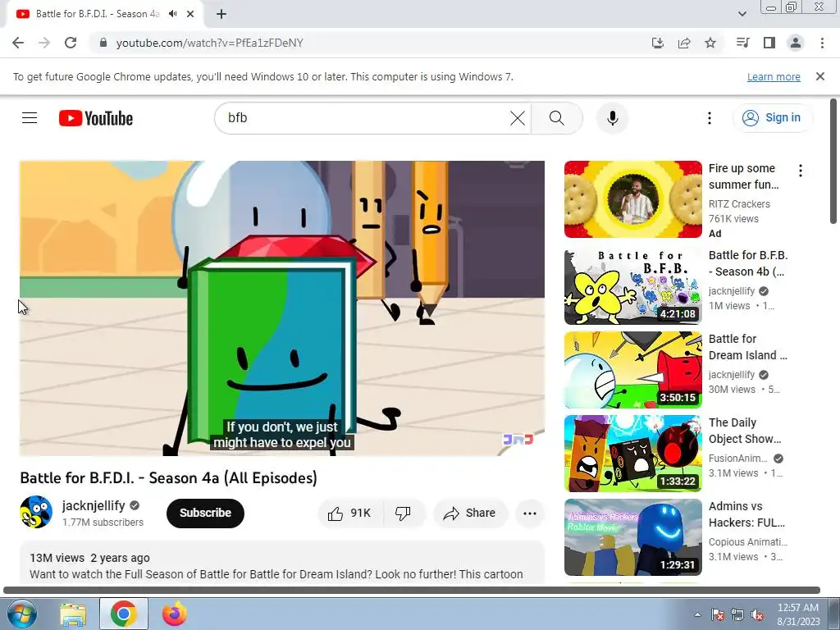Subscribe to jacknjellify

pyautogui.click(x=205, y=514)
